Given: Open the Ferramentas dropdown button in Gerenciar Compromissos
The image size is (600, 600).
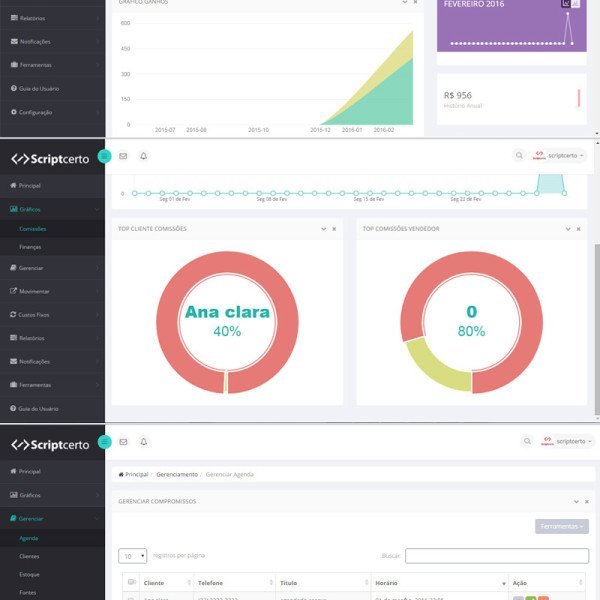Looking at the screenshot, I should 561,526.
